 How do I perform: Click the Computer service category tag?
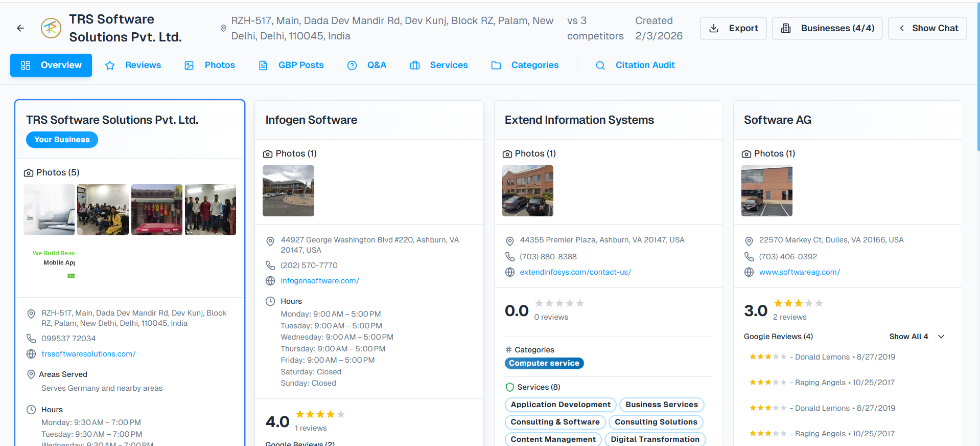click(x=544, y=363)
